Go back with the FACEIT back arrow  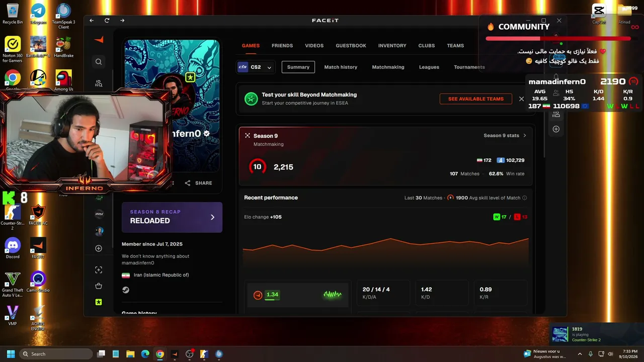click(x=92, y=21)
